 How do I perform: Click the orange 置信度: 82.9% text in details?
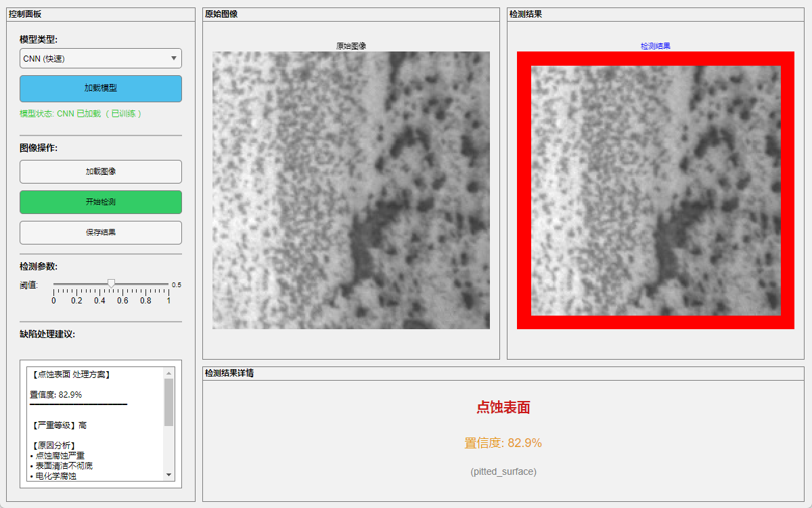click(503, 443)
